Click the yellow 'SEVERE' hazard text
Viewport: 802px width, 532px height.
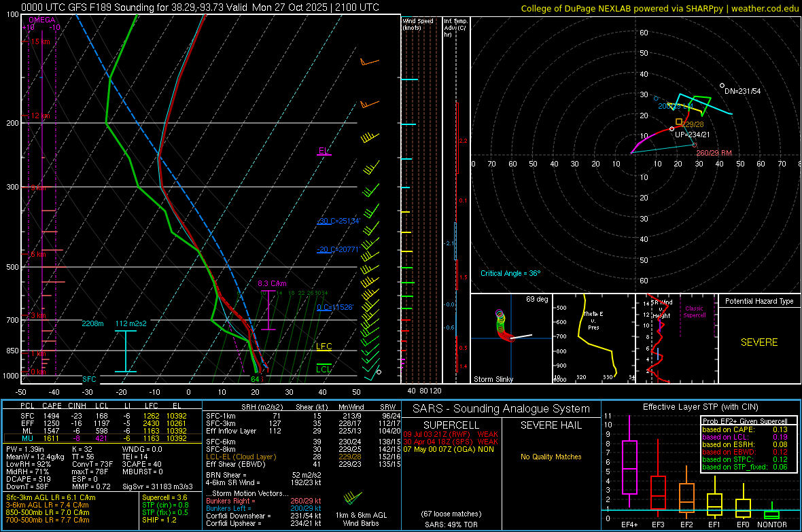[759, 342]
